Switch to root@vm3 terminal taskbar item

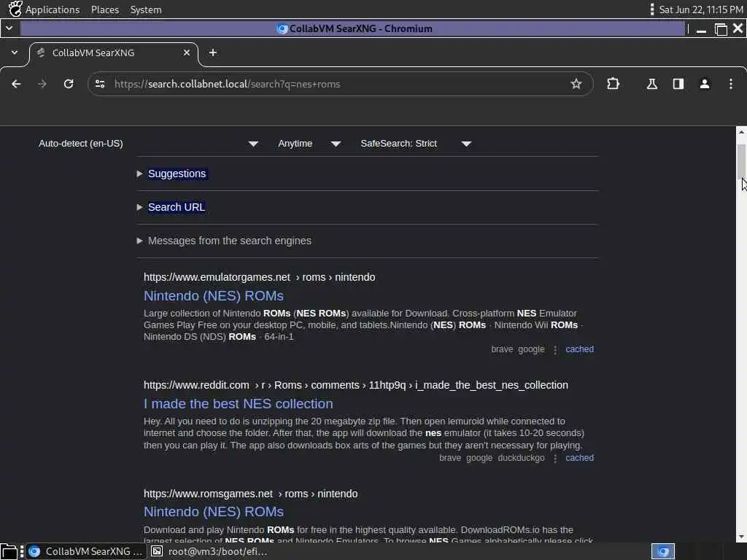[209, 551]
